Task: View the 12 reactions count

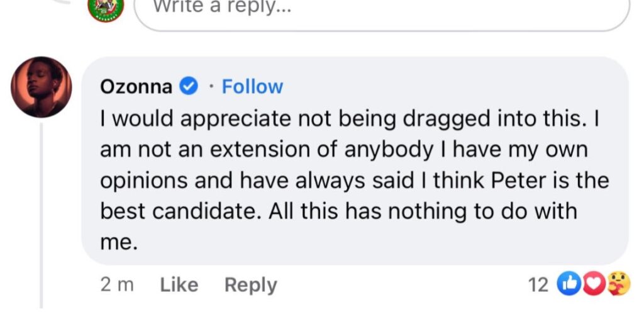Action: point(538,285)
